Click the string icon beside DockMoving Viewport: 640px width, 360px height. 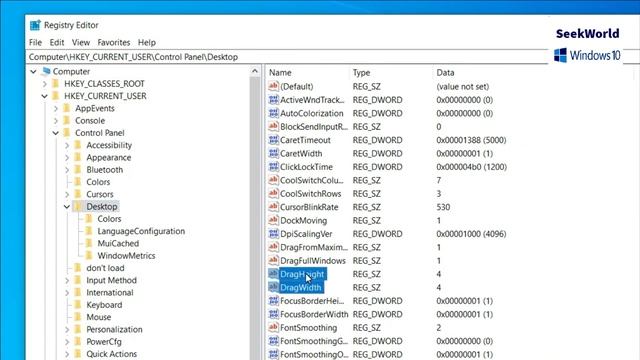pyautogui.click(x=273, y=220)
